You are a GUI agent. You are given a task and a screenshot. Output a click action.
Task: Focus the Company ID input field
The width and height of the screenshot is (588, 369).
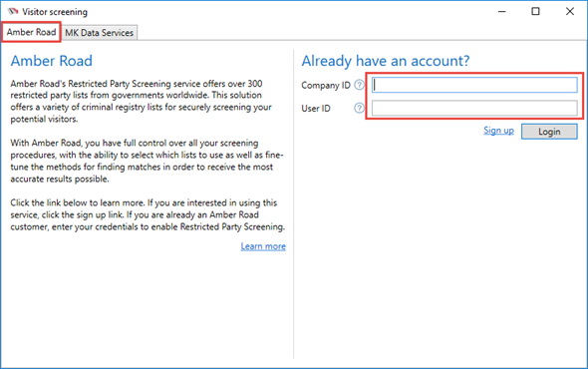click(474, 85)
